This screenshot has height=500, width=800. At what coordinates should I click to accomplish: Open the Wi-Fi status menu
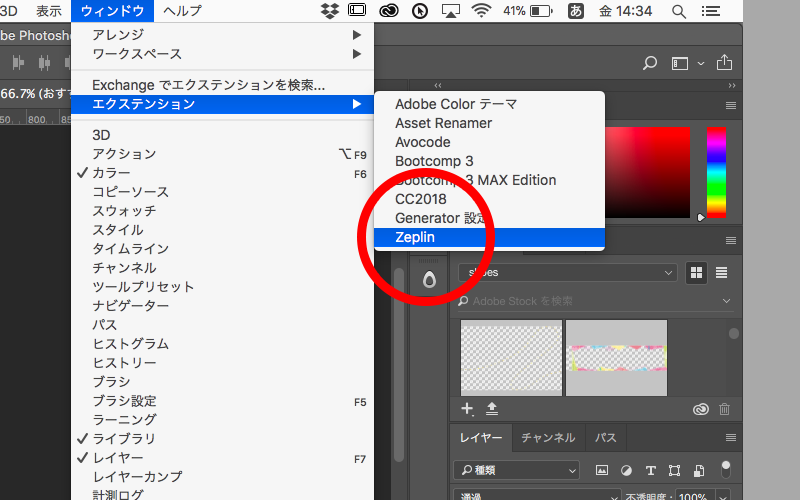(481, 11)
